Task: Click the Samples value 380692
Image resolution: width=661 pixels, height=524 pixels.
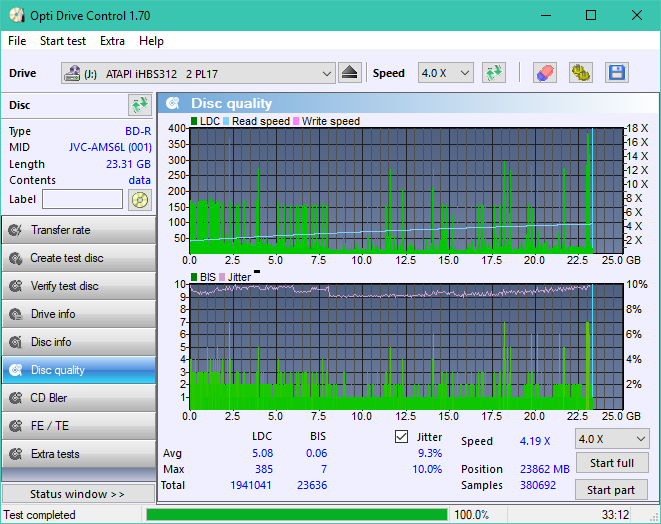Action: (538, 485)
